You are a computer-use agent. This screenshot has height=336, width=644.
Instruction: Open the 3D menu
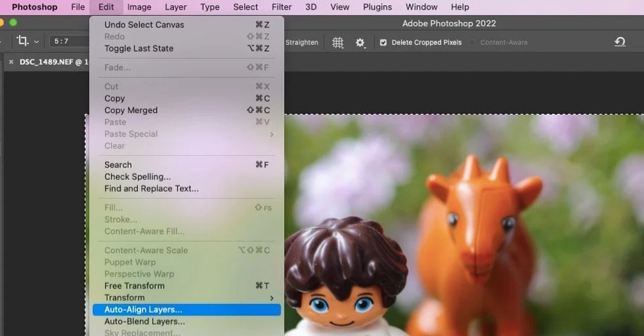311,7
